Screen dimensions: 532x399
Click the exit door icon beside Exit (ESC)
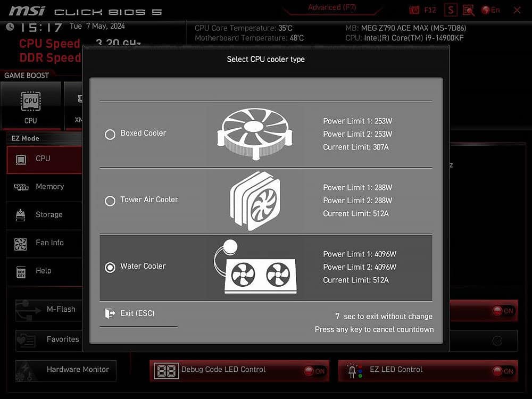click(x=110, y=313)
